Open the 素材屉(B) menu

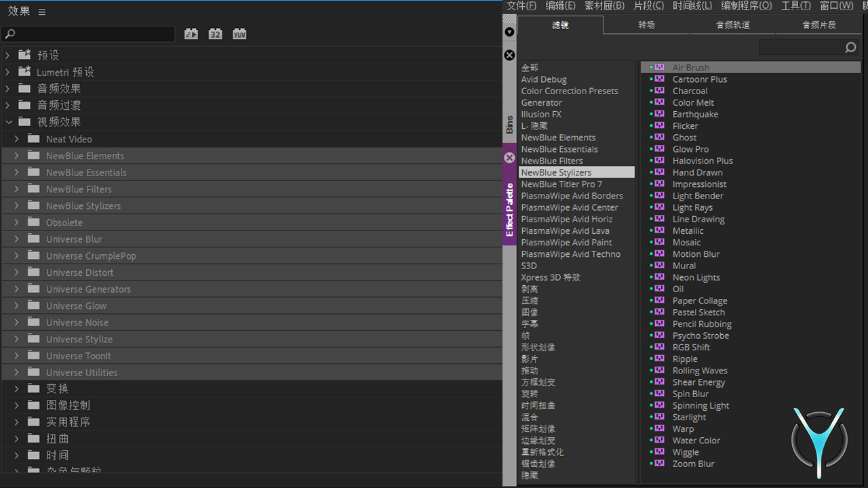tap(604, 6)
